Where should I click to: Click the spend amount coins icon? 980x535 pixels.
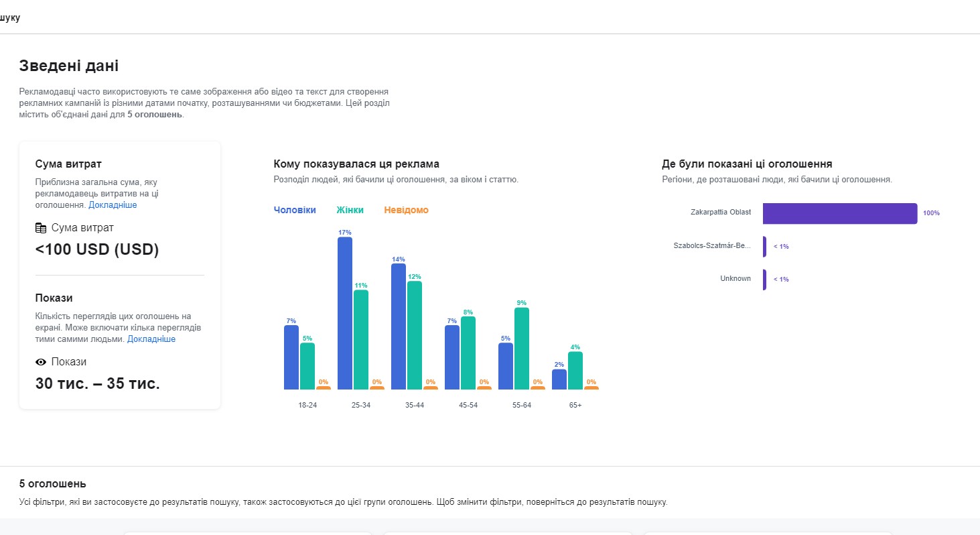pos(41,228)
